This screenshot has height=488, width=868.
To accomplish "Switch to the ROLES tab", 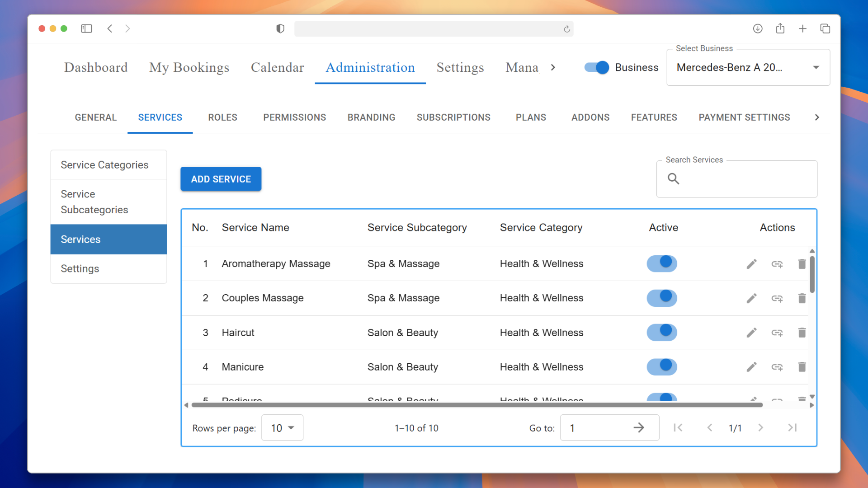I will 222,117.
